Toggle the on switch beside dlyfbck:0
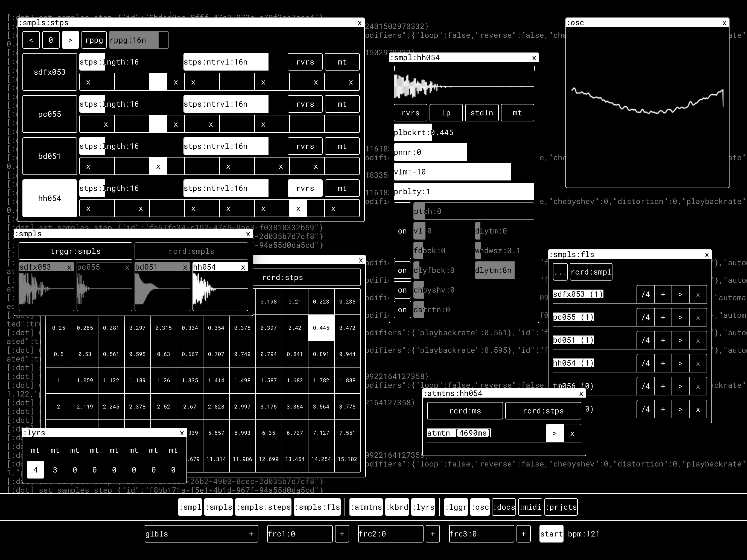Image resolution: width=747 pixels, height=560 pixels. [402, 270]
